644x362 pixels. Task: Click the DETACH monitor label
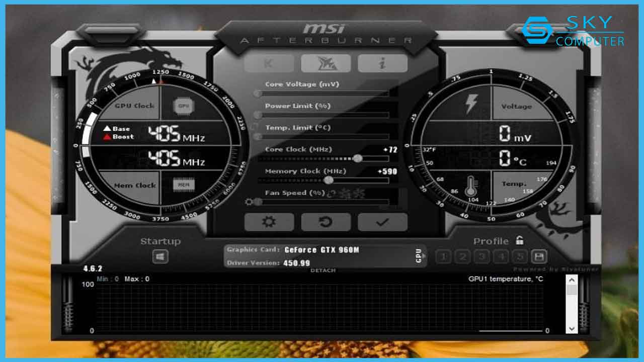[323, 270]
